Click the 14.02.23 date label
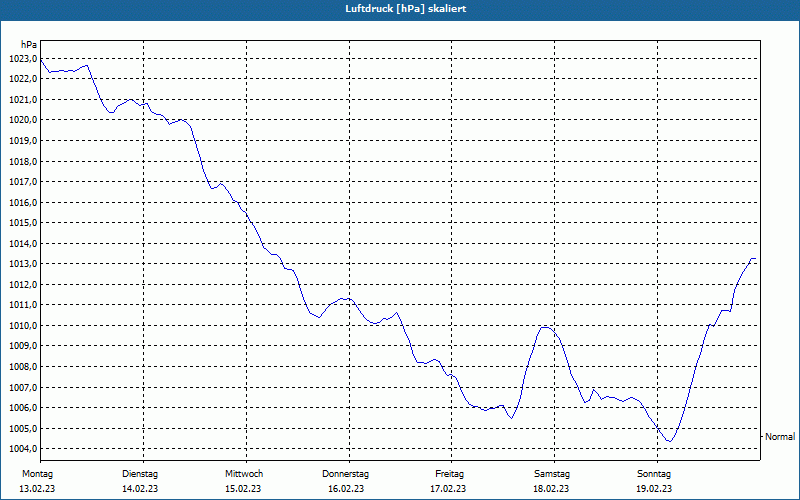Image resolution: width=800 pixels, height=500 pixels. (140, 489)
